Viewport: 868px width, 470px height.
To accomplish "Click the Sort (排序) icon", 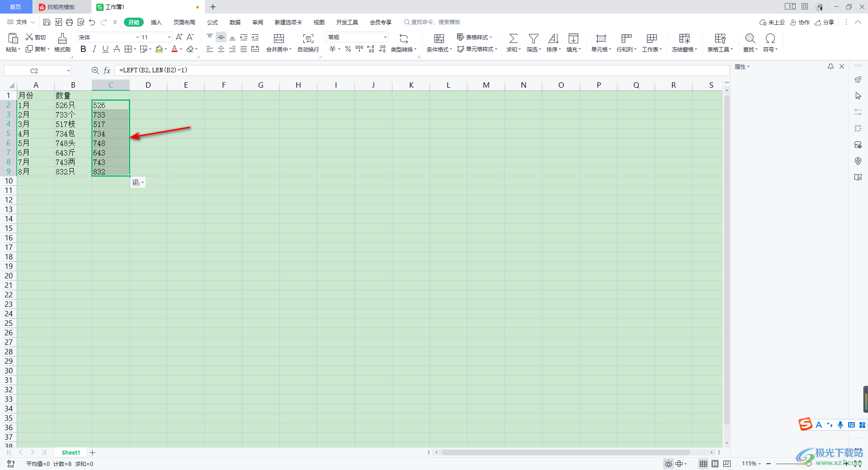I will point(553,38).
